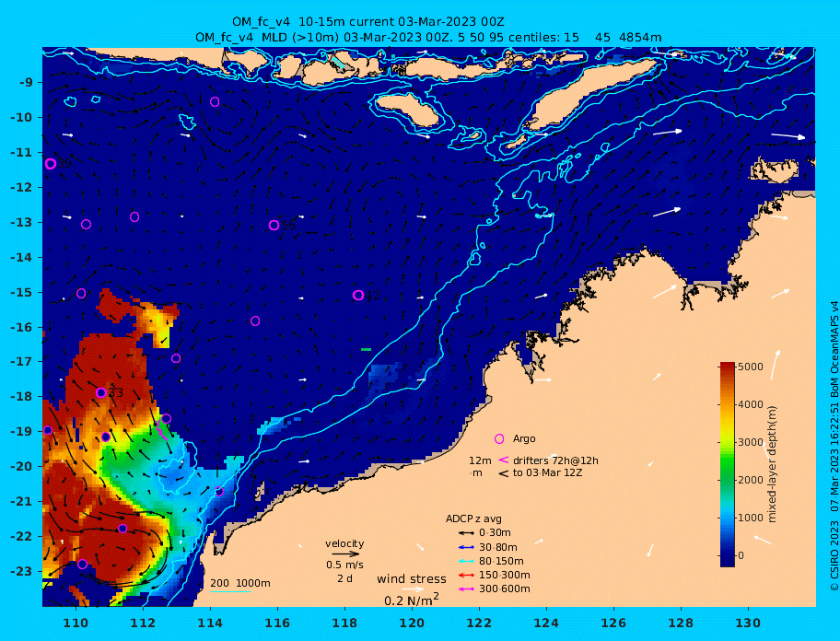840x641 pixels.
Task: Click the magenta ADCP 300-600m arrow
Action: [x=466, y=589]
